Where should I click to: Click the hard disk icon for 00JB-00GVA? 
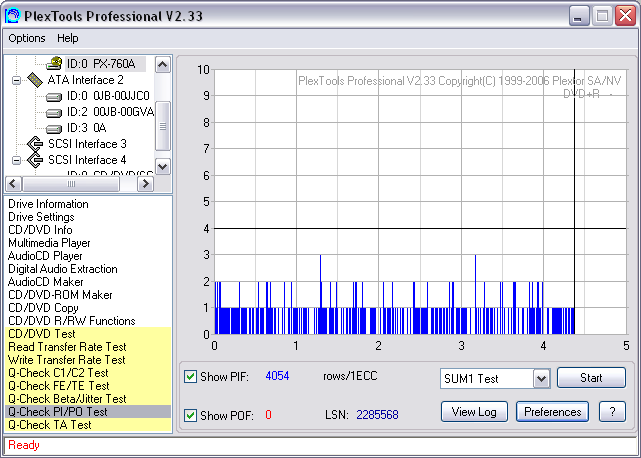[x=54, y=113]
